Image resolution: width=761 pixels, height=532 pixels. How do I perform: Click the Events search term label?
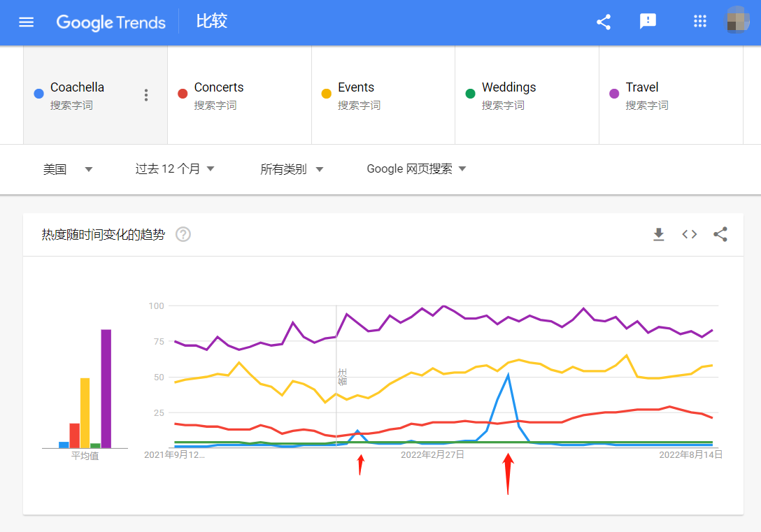(356, 87)
